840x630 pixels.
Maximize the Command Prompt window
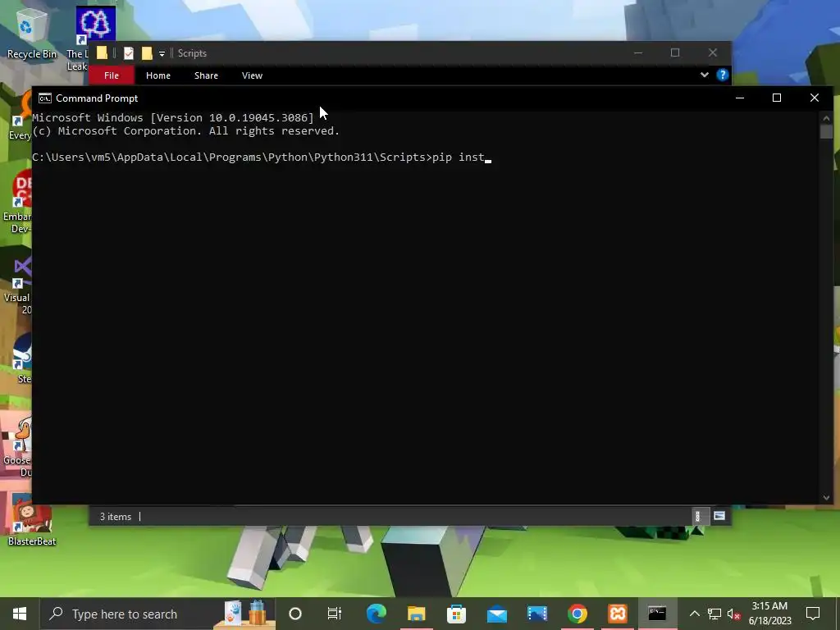coord(777,98)
